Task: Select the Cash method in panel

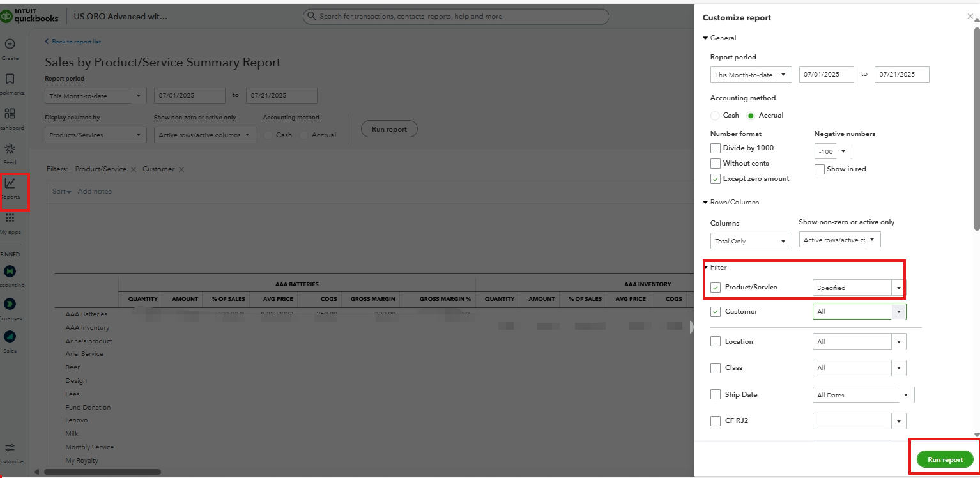Action: tap(715, 116)
